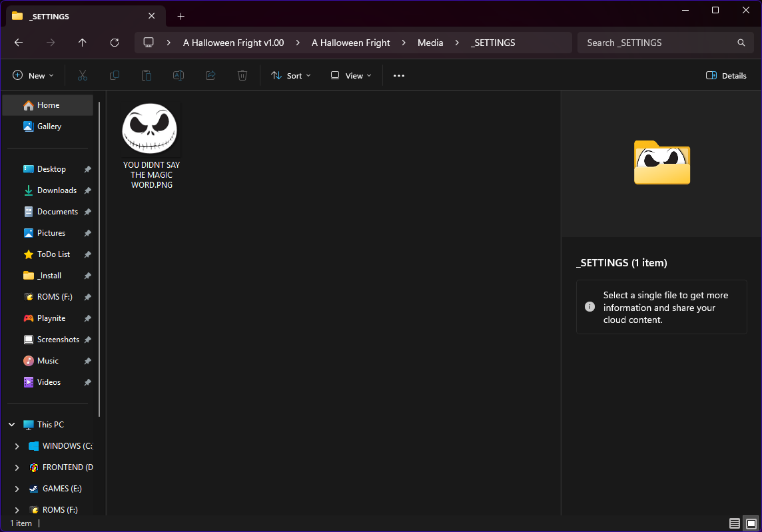Navigate to Media in the breadcrumb path
This screenshot has width=762, height=532.
[x=430, y=43]
